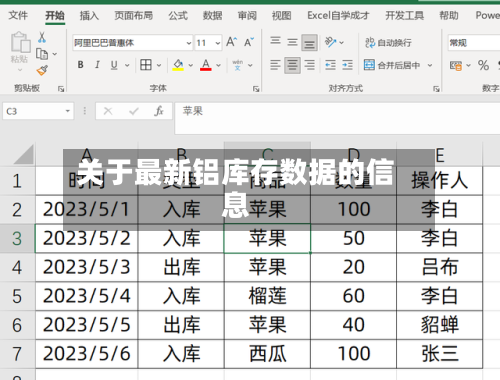The width and height of the screenshot is (500, 380).
Task: Click the Borders icon
Action: 146,65
